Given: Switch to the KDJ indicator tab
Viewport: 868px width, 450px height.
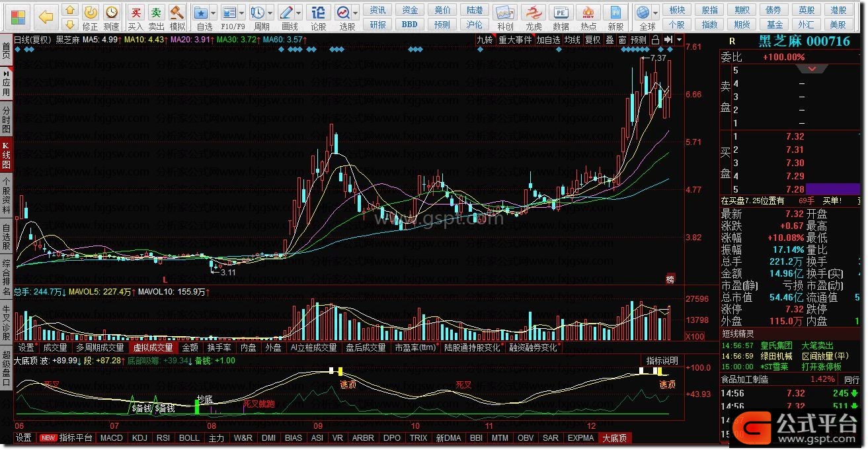Looking at the screenshot, I should (x=139, y=438).
